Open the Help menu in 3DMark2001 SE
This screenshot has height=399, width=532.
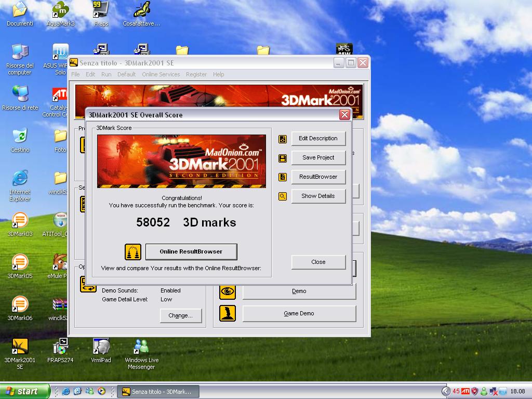(x=219, y=74)
